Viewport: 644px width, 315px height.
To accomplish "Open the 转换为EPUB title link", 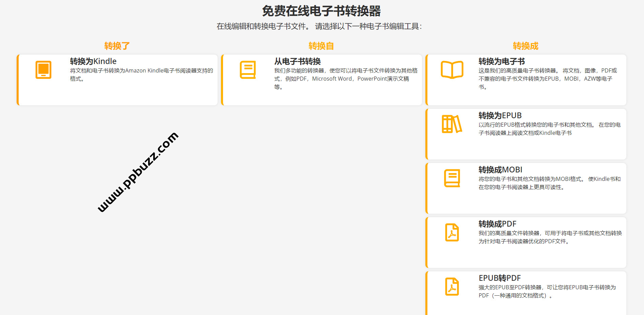I will coord(500,115).
